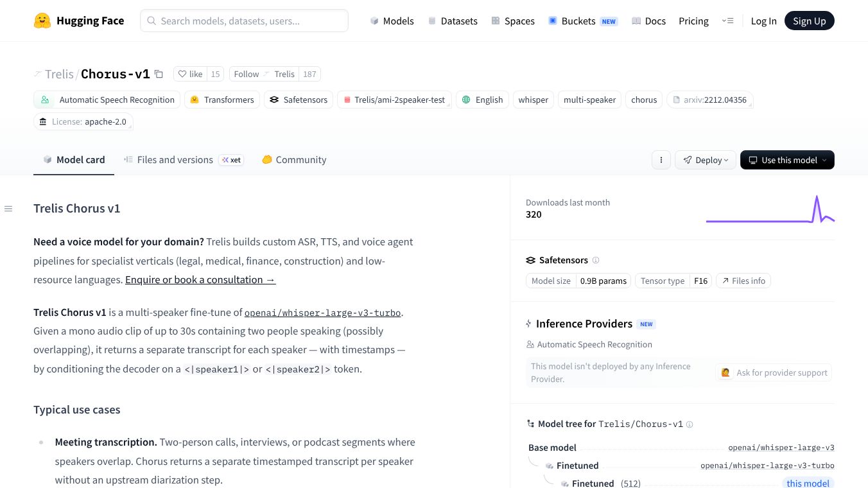Click the Trelis Chorus v1 heading
The image size is (868, 488).
77,209
